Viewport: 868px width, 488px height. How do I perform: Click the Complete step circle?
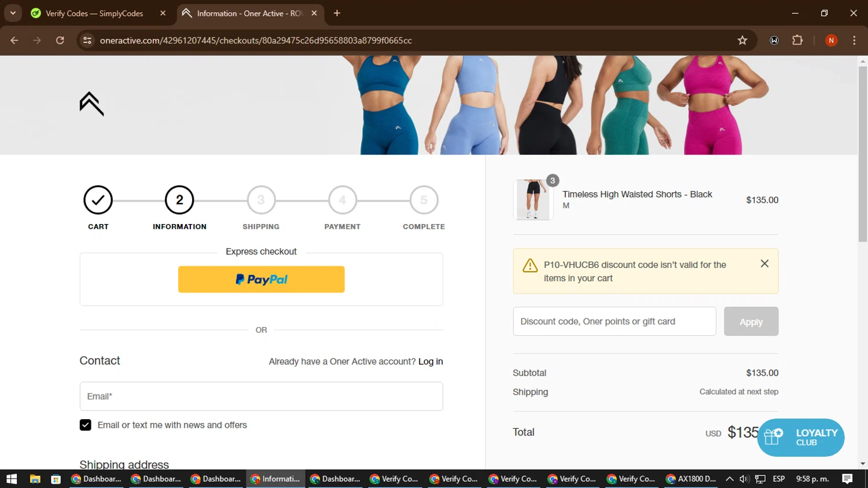[x=424, y=200]
